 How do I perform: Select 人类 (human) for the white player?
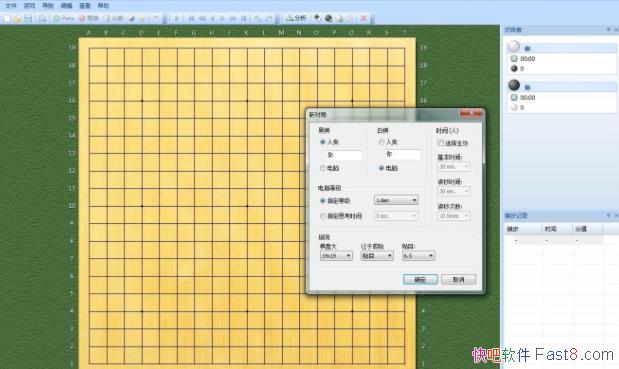pos(388,142)
